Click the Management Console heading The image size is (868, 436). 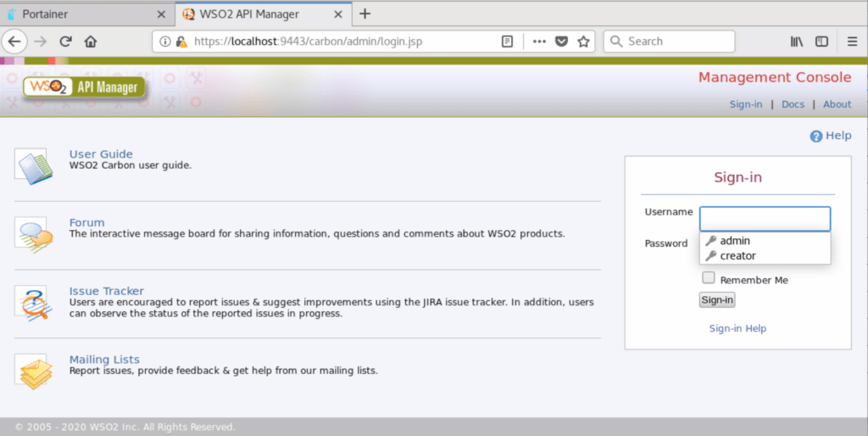(x=775, y=77)
